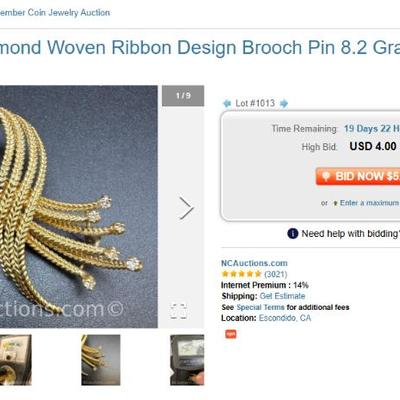Image resolution: width=400 pixels, height=400 pixels.
Task: Click the five-star seller rating
Action: (241, 274)
